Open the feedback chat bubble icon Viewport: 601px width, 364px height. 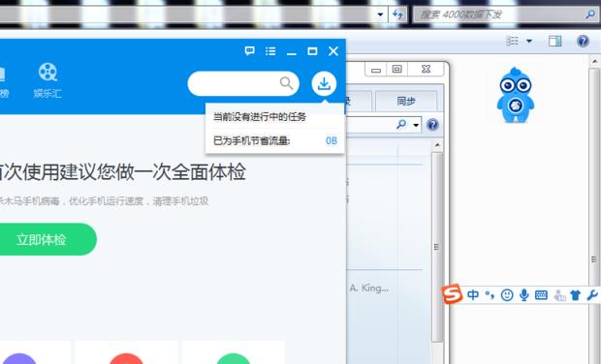tap(249, 51)
